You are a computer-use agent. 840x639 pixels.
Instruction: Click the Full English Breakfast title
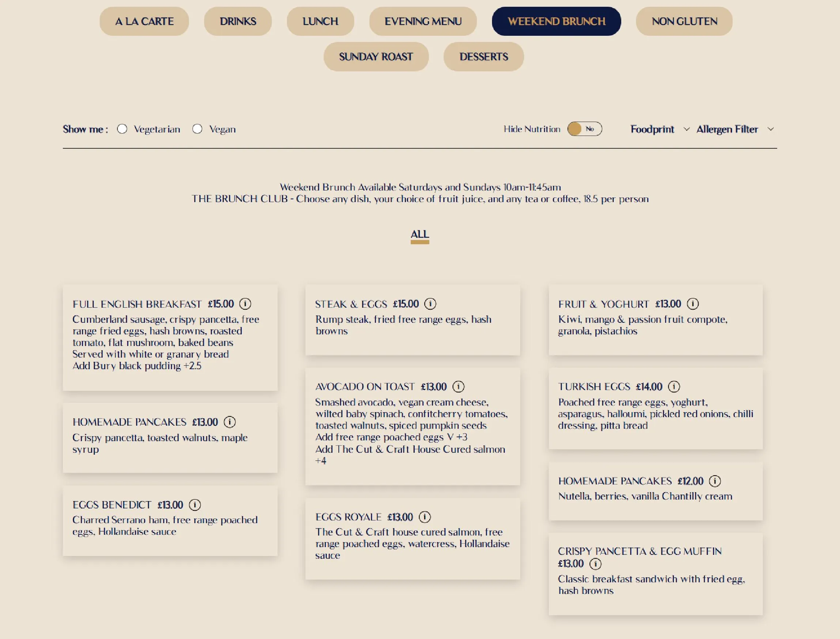137,304
